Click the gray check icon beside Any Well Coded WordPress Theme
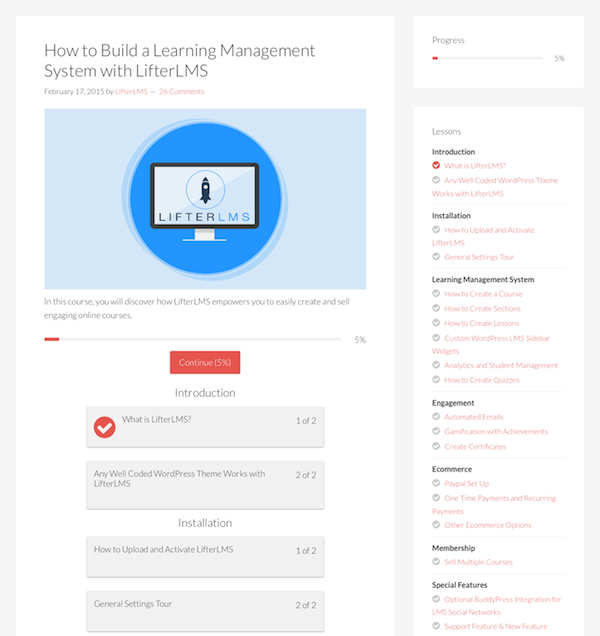This screenshot has height=636, width=600. 436,180
